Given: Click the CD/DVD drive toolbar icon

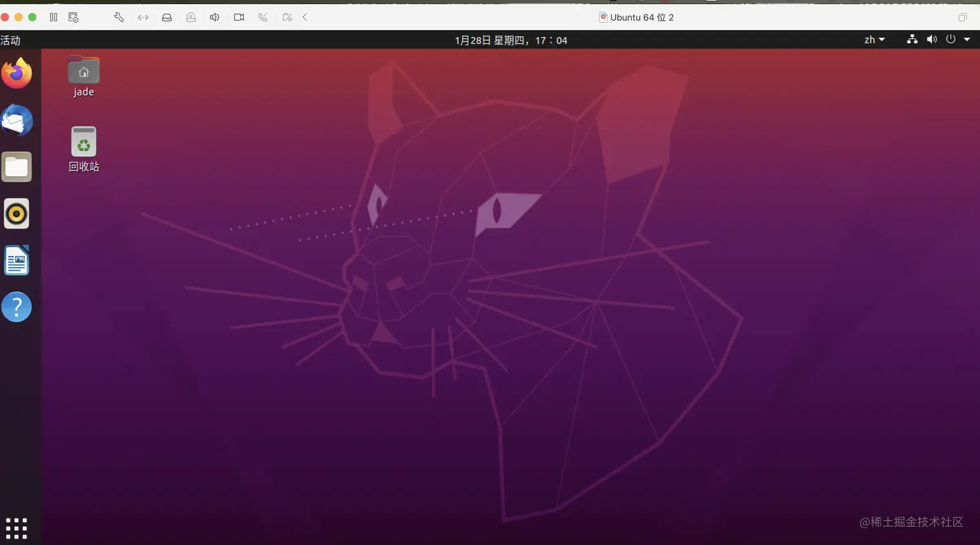Looking at the screenshot, I should point(191,17).
